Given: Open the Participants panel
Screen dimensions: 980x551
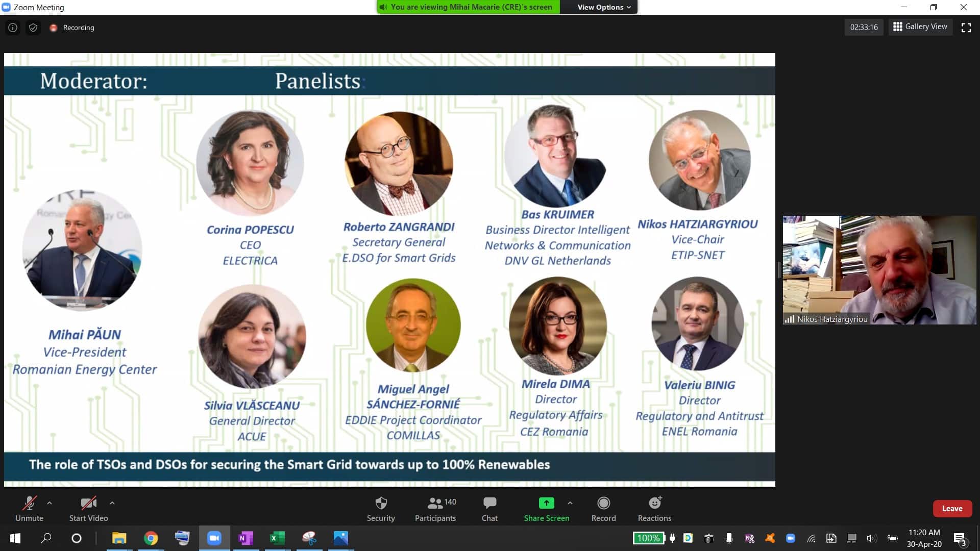Looking at the screenshot, I should pos(435,509).
